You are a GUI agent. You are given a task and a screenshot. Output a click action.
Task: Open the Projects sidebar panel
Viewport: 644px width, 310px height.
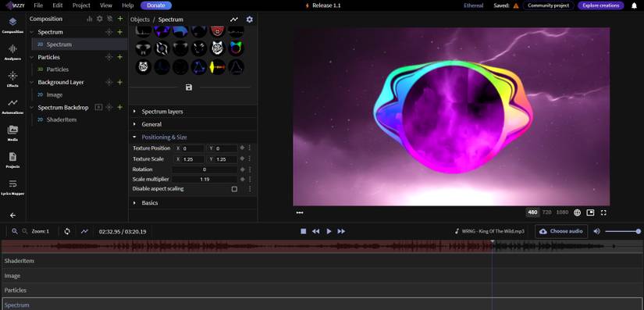12,160
